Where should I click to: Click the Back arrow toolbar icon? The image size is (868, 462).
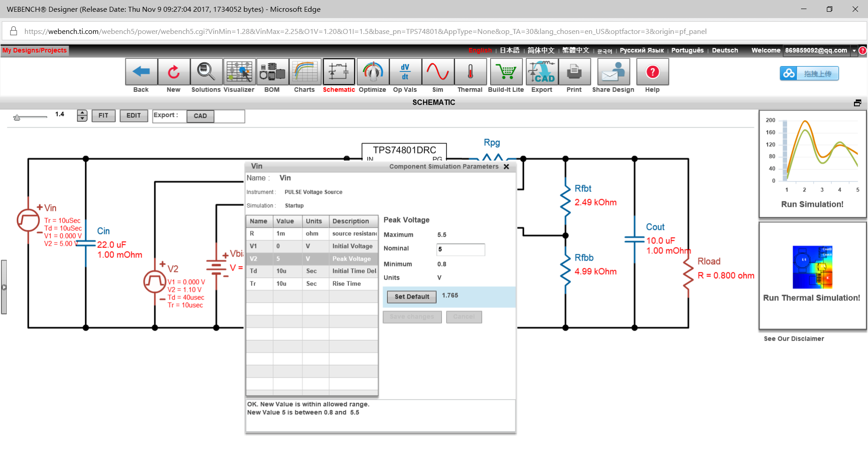click(x=141, y=72)
